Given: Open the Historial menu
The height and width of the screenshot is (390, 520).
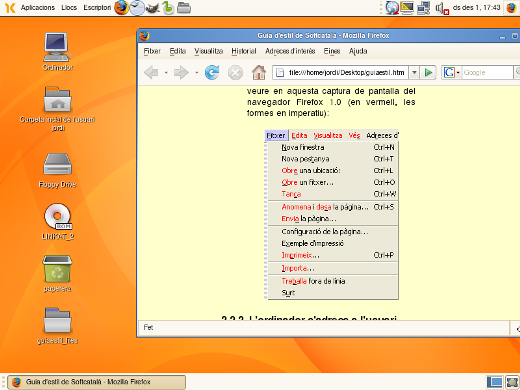Looking at the screenshot, I should (x=244, y=51).
